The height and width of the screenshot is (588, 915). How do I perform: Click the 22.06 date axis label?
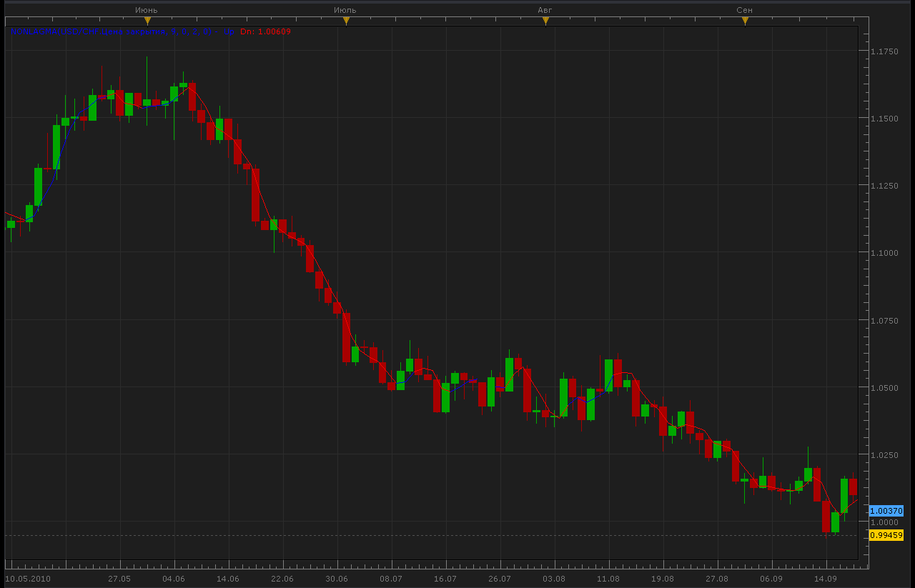click(x=282, y=579)
